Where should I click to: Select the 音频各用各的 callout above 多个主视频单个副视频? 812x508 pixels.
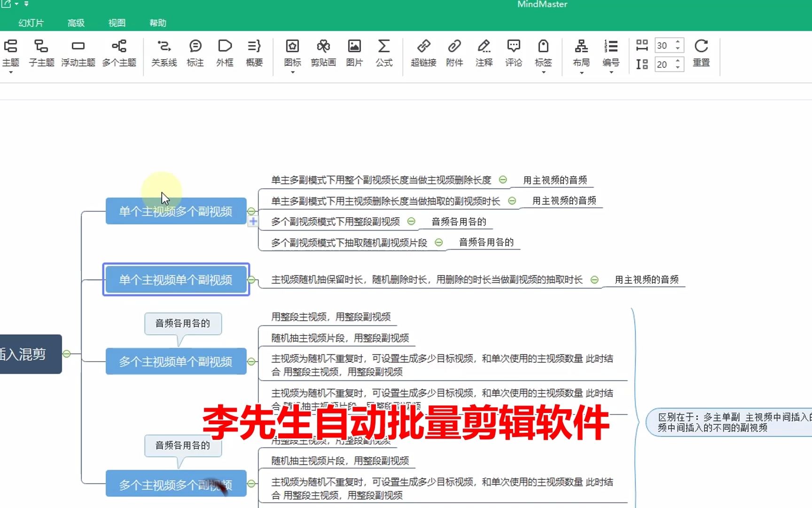tap(183, 324)
